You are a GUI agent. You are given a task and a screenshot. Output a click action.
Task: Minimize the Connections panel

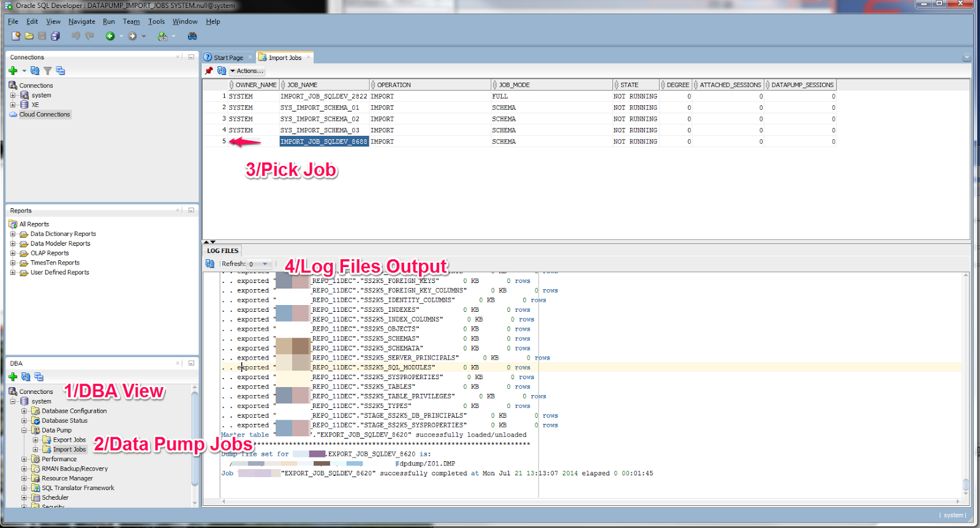click(x=191, y=57)
